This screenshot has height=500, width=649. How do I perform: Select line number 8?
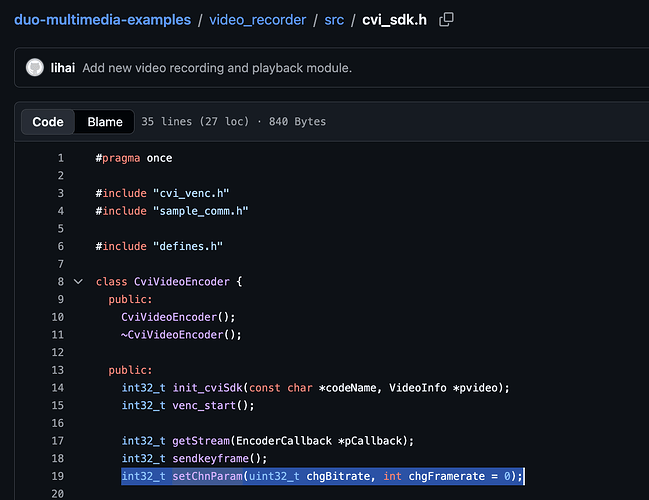pyautogui.click(x=60, y=281)
